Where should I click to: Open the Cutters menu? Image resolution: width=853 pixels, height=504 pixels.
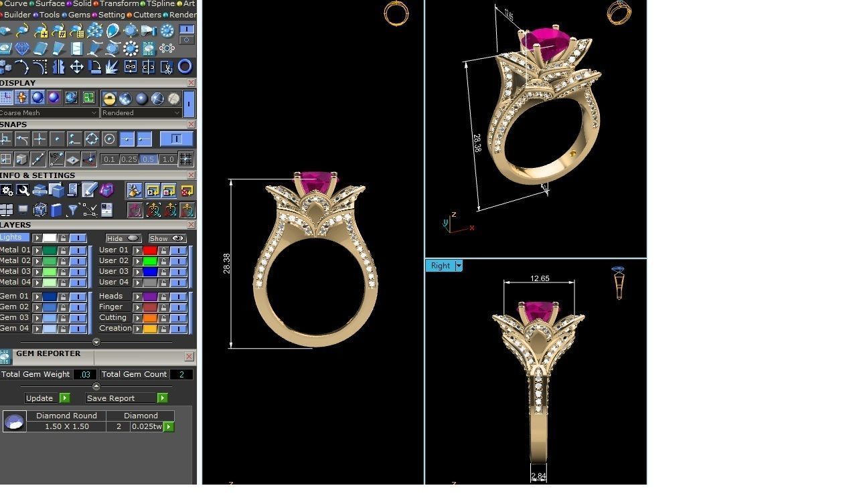(147, 15)
